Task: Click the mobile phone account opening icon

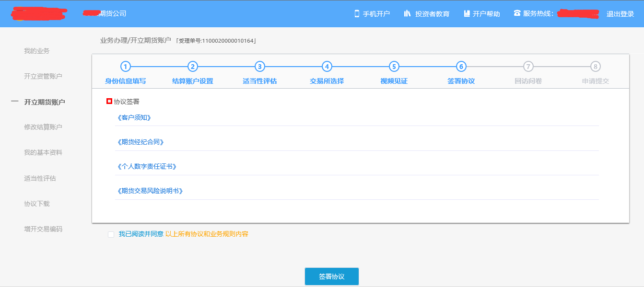Action: pyautogui.click(x=357, y=13)
